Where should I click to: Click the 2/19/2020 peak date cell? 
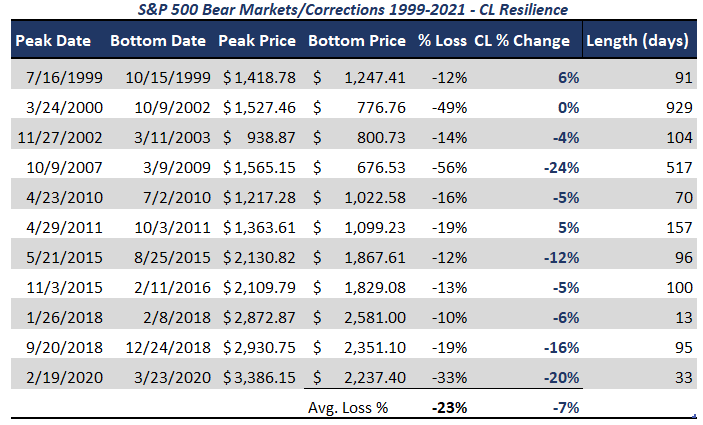coord(64,377)
